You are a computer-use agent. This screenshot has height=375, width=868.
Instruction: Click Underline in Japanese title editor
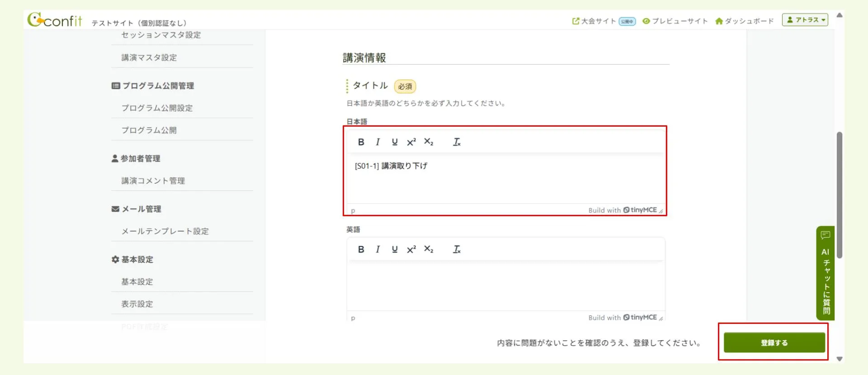coord(395,142)
